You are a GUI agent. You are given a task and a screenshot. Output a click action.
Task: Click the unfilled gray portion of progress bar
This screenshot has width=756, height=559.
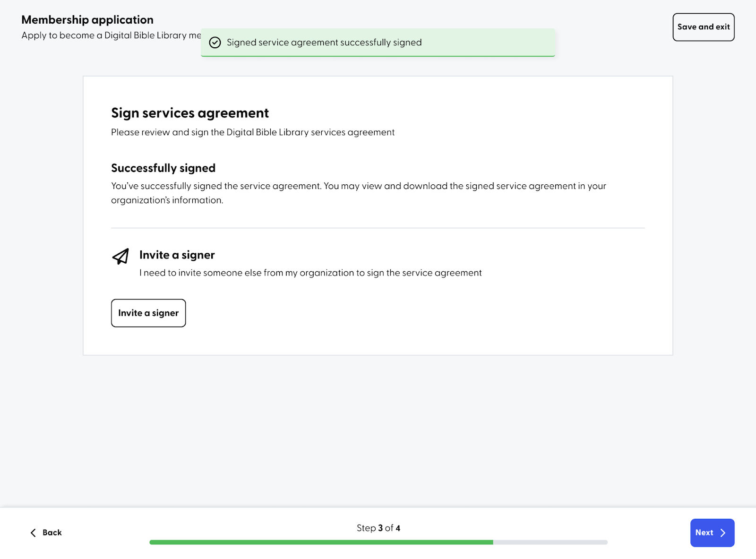[550, 542]
